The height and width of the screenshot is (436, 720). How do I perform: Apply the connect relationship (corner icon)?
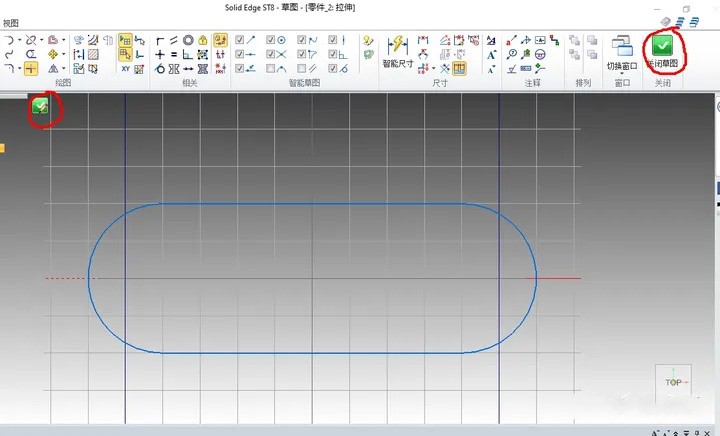(x=160, y=40)
